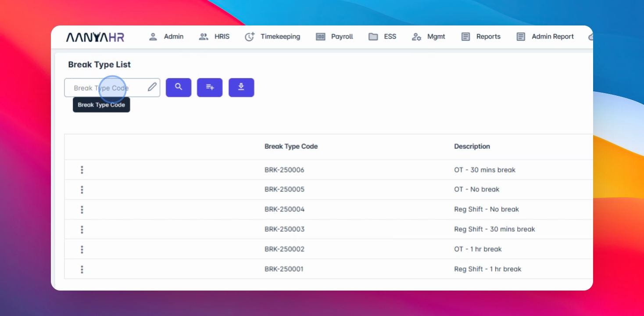644x316 pixels.
Task: Open row actions for BRK-250006
Action: [82, 170]
